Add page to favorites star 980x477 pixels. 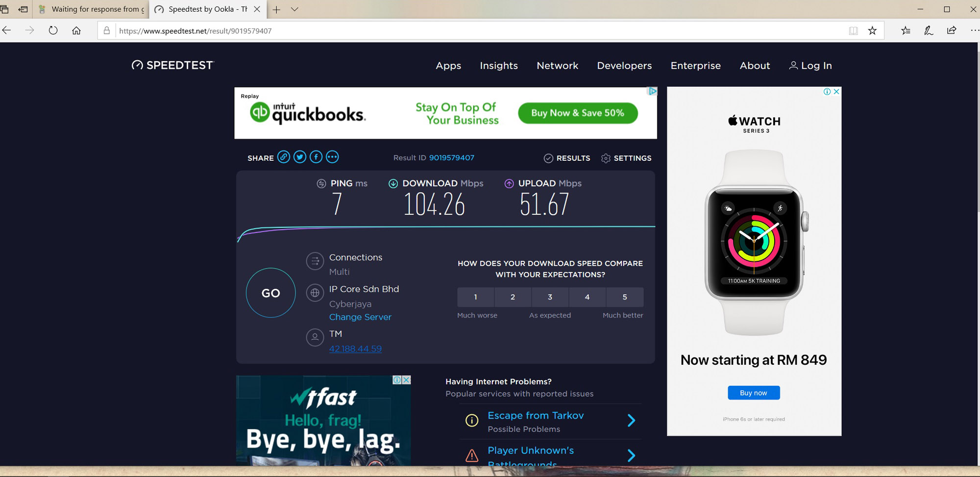(872, 31)
